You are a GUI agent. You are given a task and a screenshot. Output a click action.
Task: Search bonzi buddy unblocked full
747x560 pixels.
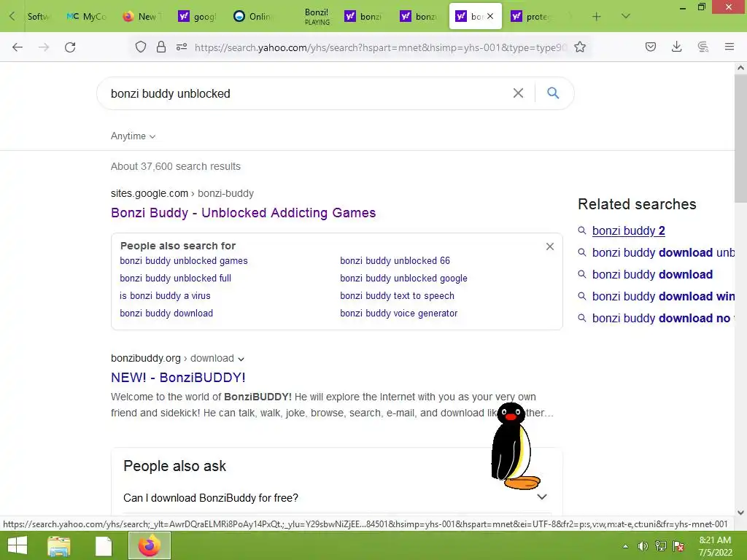pos(175,278)
